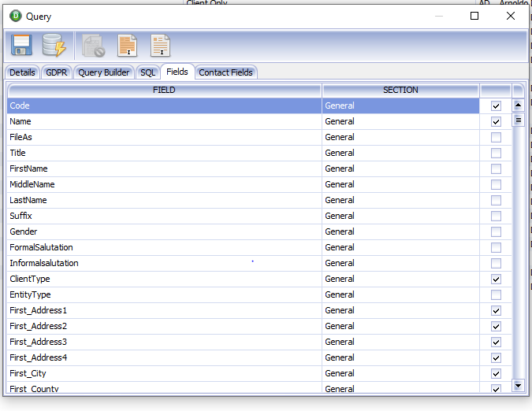Click the scroll down arrow
This screenshot has width=532, height=411.
point(518,386)
